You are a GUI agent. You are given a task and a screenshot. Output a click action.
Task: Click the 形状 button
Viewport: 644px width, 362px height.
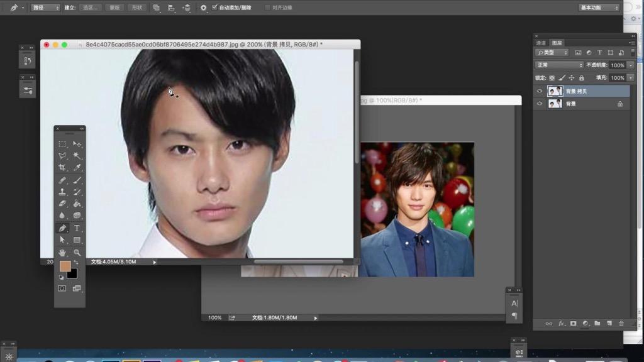(x=136, y=8)
